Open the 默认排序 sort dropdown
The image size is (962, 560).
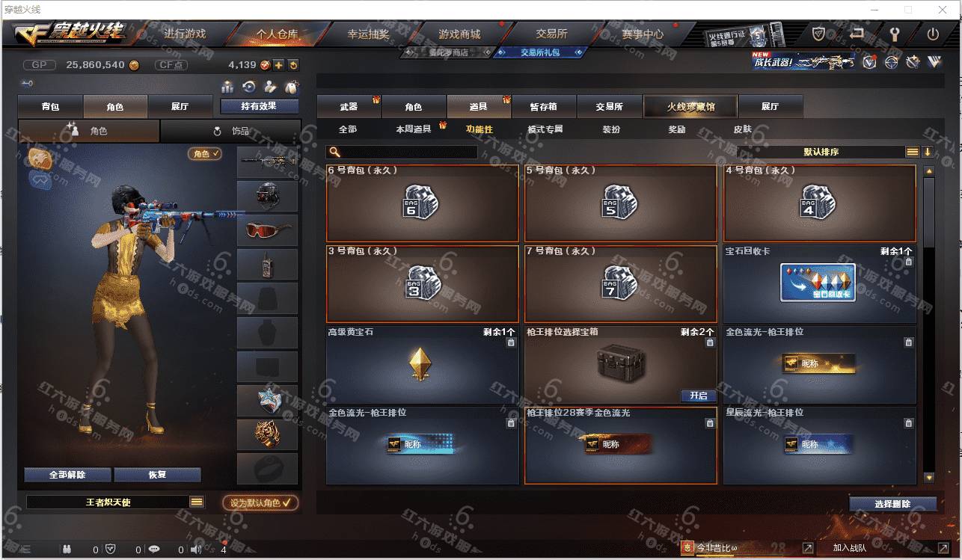(x=821, y=152)
